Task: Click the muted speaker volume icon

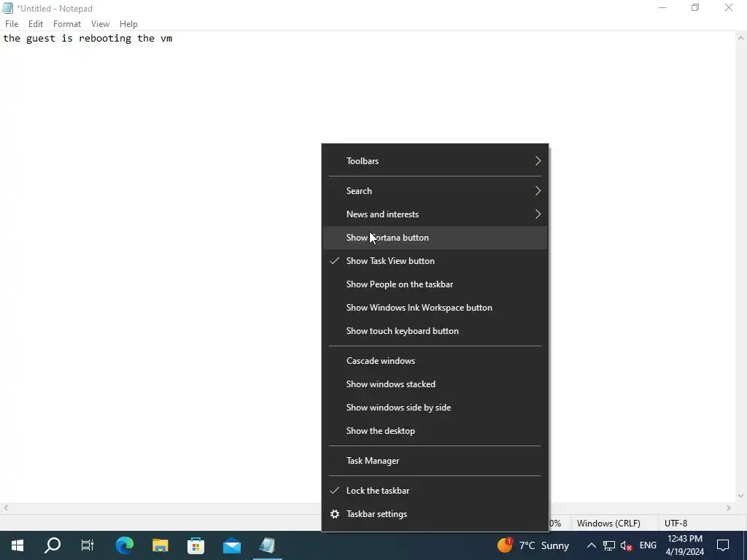Action: 627,545
